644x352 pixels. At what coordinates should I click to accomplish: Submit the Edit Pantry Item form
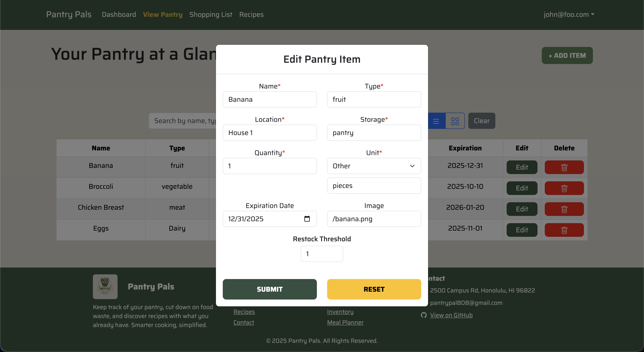[269, 289]
